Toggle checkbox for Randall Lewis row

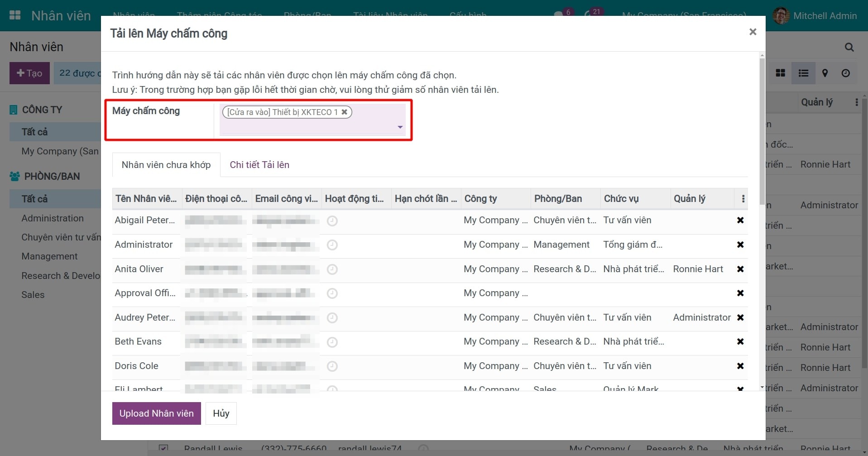(x=163, y=448)
